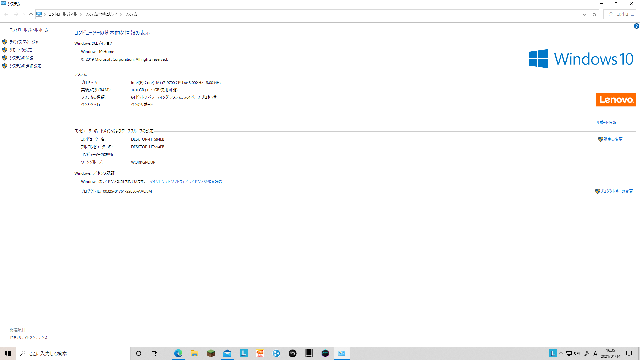Open the support information link below Lenovo logo
The width and height of the screenshot is (640, 360).
(x=606, y=122)
